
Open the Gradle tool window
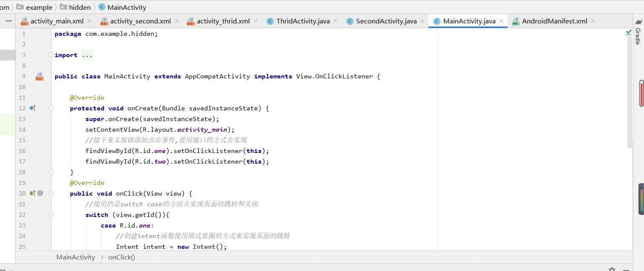(x=638, y=32)
